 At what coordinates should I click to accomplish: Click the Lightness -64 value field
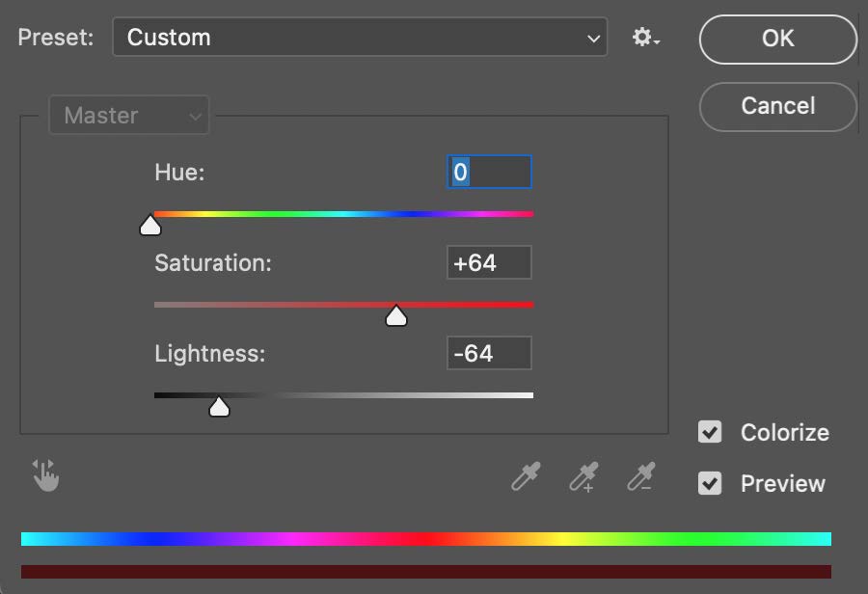pyautogui.click(x=489, y=353)
